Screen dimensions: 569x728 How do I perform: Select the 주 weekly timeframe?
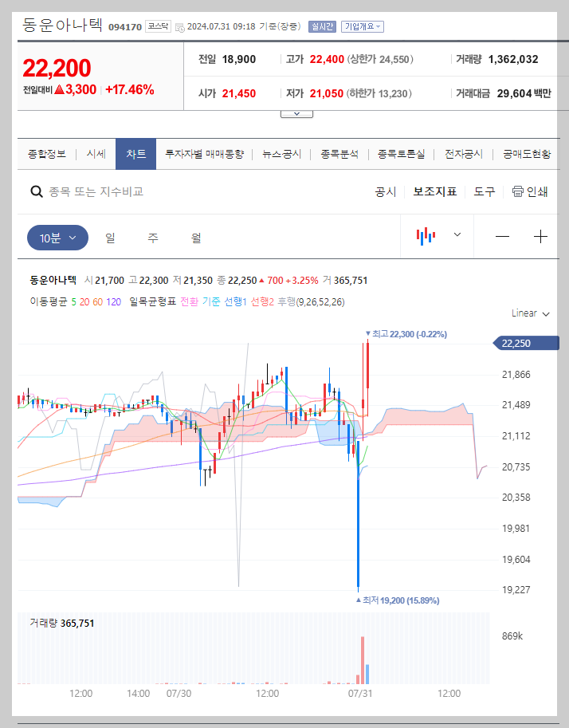click(x=153, y=236)
